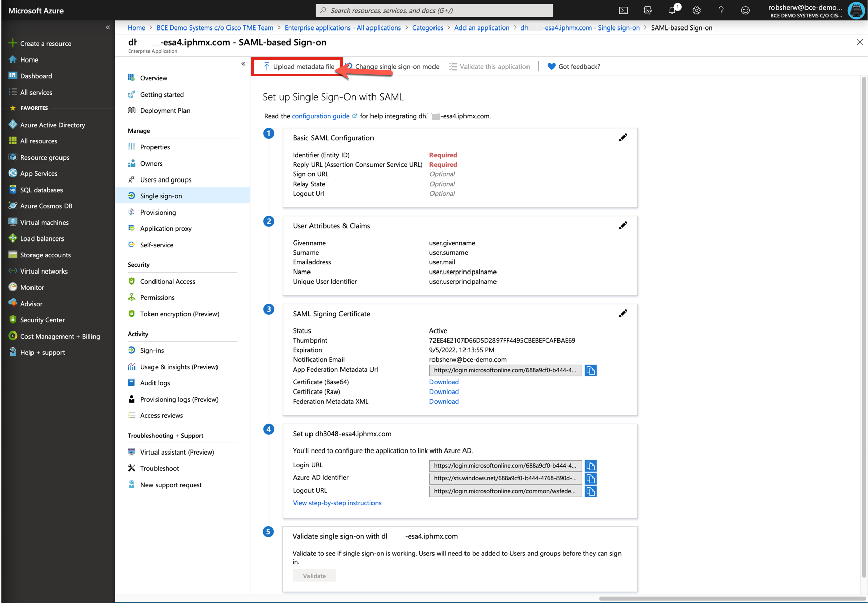Open Getting started menu item
Viewport: 868px width, 603px height.
pyautogui.click(x=162, y=95)
